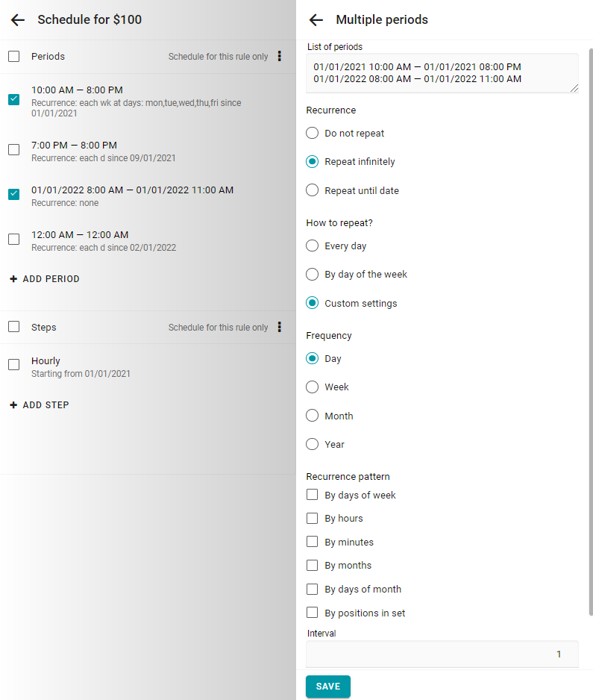
Task: Set frequency to Week
Action: 312,387
